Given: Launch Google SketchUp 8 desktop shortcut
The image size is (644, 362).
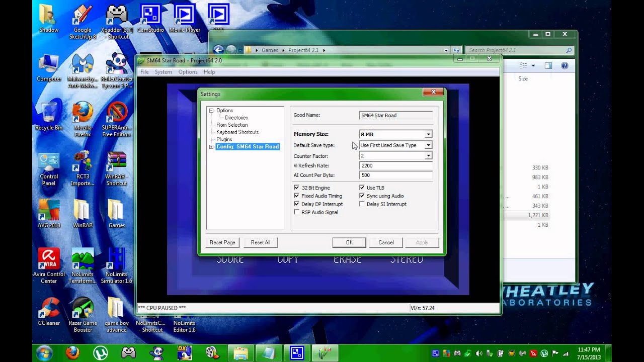Looking at the screenshot, I should tap(83, 22).
